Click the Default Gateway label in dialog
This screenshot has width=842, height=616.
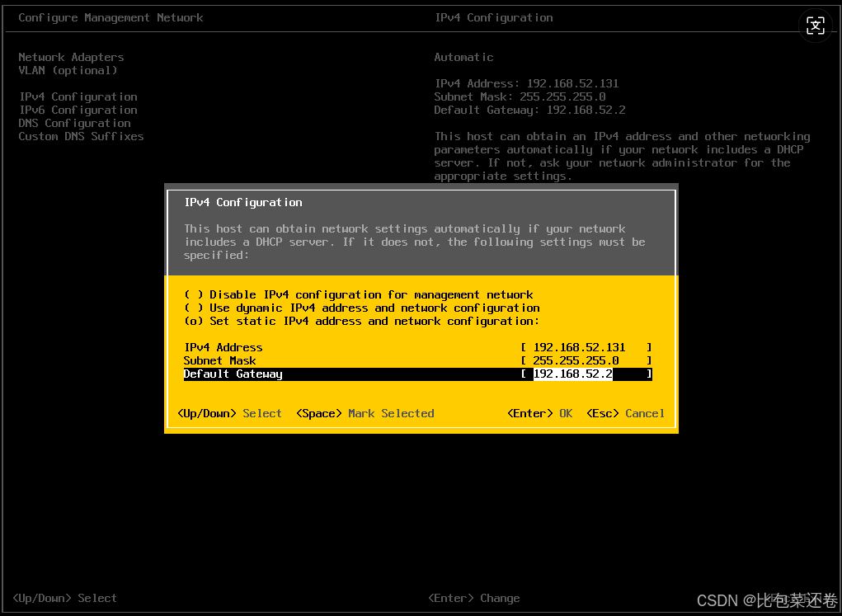point(233,374)
